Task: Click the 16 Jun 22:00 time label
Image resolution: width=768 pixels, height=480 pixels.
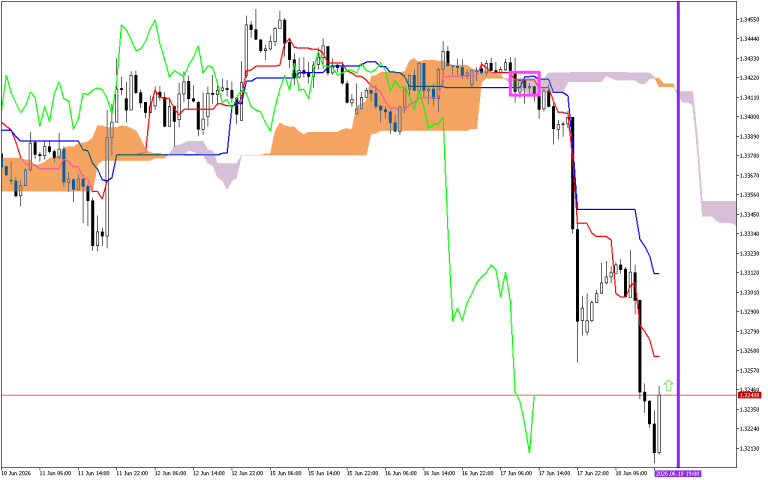Action: click(478, 473)
